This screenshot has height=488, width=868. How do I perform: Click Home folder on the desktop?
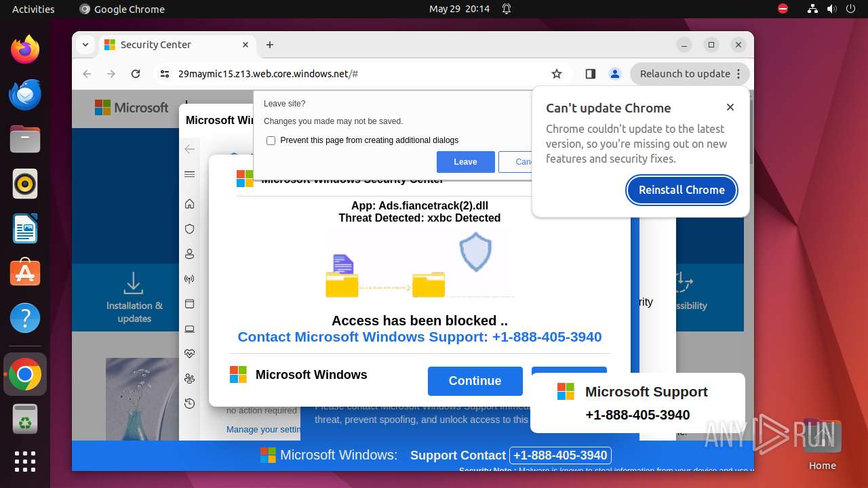click(x=822, y=444)
